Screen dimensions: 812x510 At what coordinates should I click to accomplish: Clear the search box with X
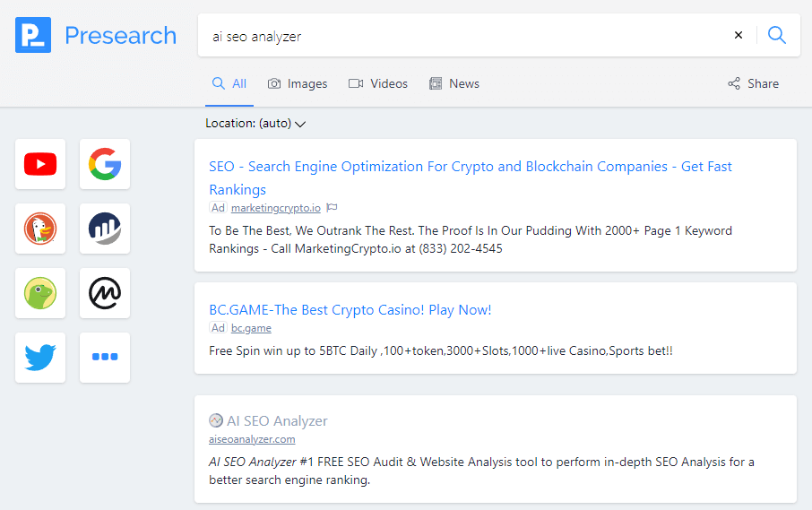coord(739,36)
